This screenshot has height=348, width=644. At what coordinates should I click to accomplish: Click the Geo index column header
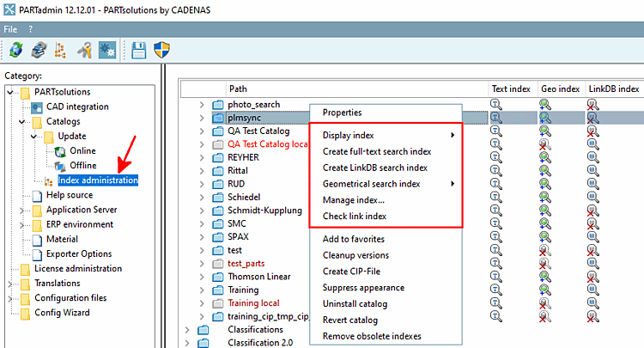point(560,89)
